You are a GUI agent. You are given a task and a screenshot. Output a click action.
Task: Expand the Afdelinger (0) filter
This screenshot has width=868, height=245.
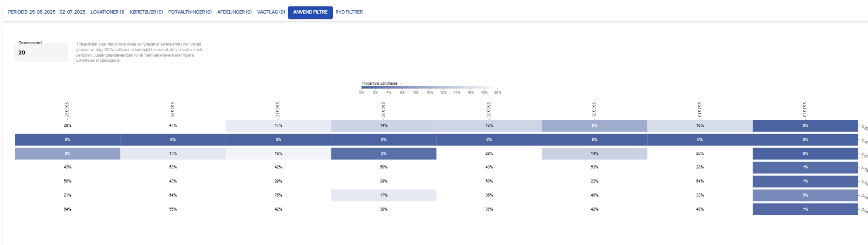tap(234, 12)
